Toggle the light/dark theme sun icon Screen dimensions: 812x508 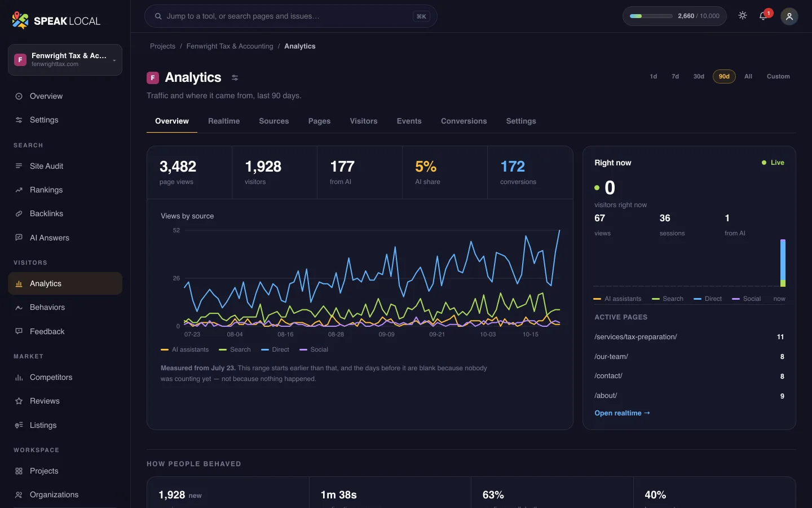tap(743, 16)
